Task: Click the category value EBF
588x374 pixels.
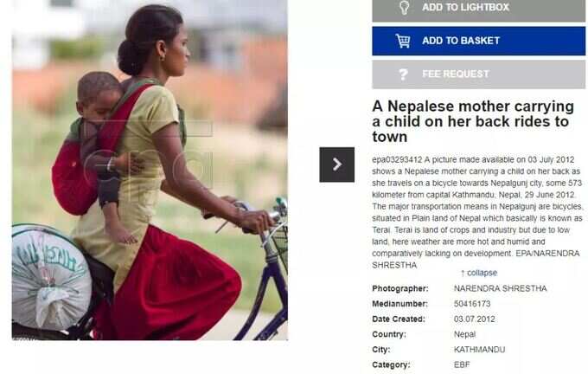Action: (462, 364)
